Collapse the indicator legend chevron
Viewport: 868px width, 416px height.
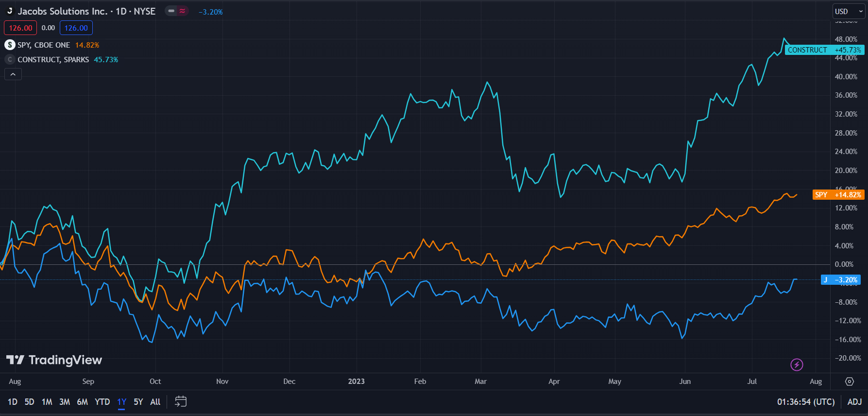click(13, 74)
